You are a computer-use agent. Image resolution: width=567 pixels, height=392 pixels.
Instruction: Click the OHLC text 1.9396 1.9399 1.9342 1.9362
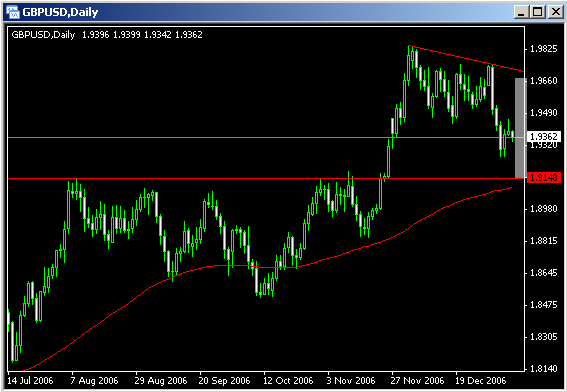tap(142, 35)
